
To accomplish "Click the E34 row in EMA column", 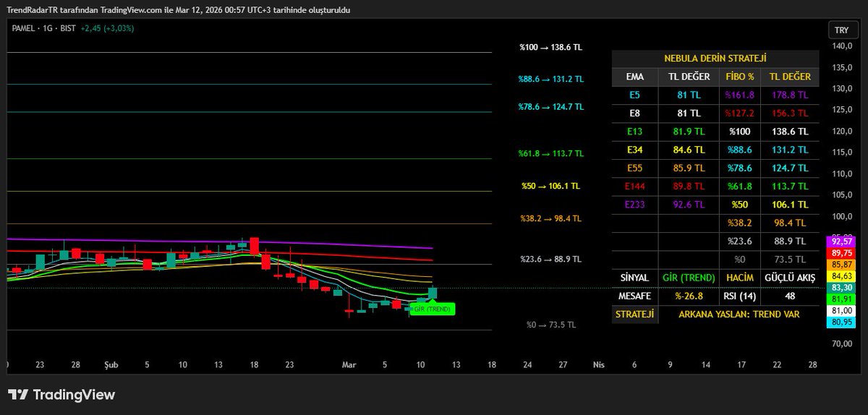I will coord(635,150).
